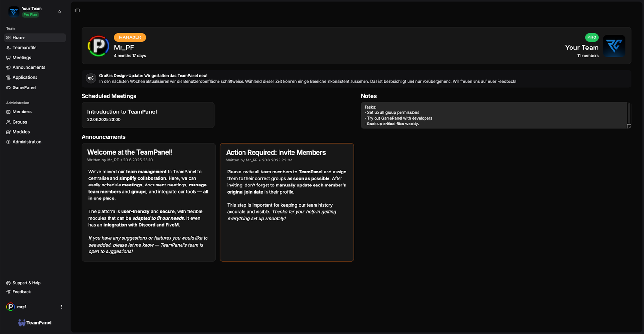The height and width of the screenshot is (334, 644).
Task: Select the Meetings icon in the sidebar
Action: point(8,57)
